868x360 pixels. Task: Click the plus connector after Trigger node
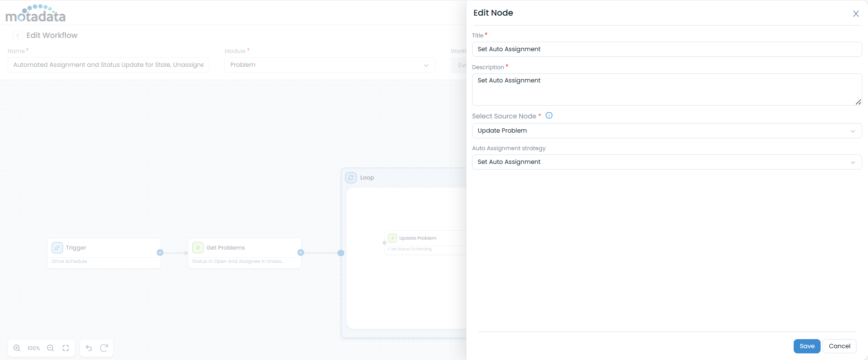[160, 252]
